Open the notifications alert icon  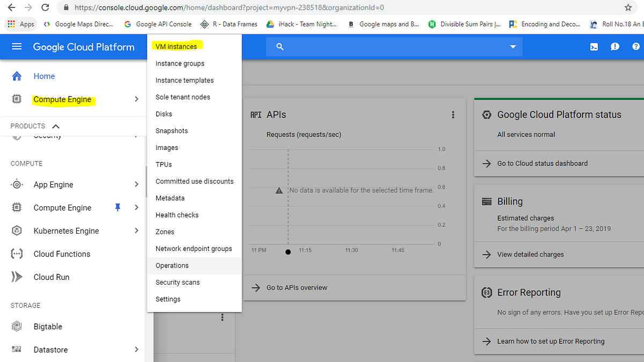[615, 47]
